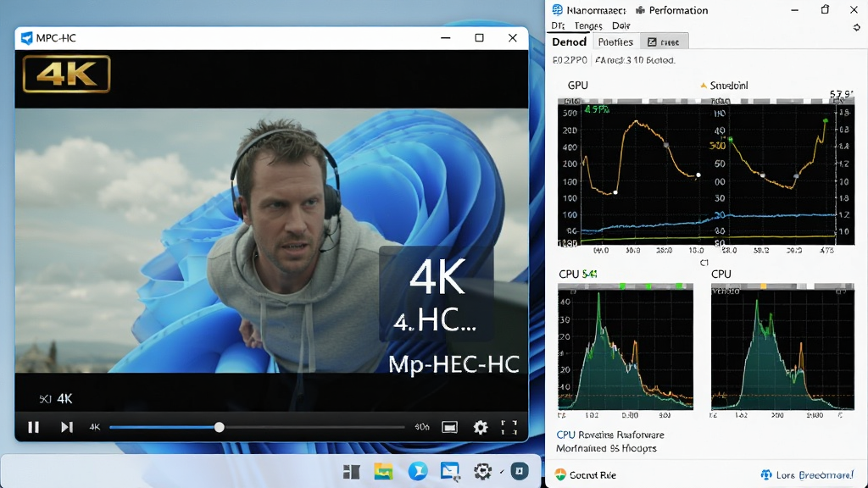This screenshot has width=868, height=488.
Task: Open the 'CPU Rovatine Rtuforware' link
Action: tap(610, 435)
